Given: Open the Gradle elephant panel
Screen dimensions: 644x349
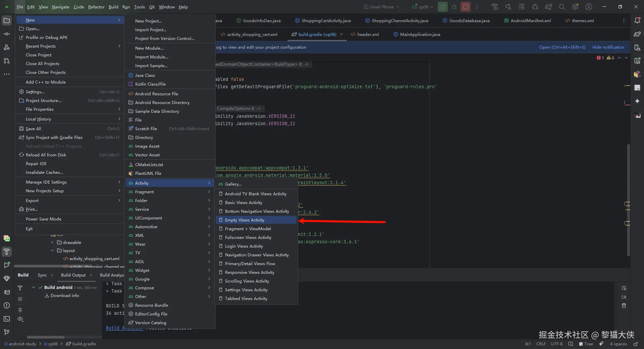Looking at the screenshot, I should (638, 34).
